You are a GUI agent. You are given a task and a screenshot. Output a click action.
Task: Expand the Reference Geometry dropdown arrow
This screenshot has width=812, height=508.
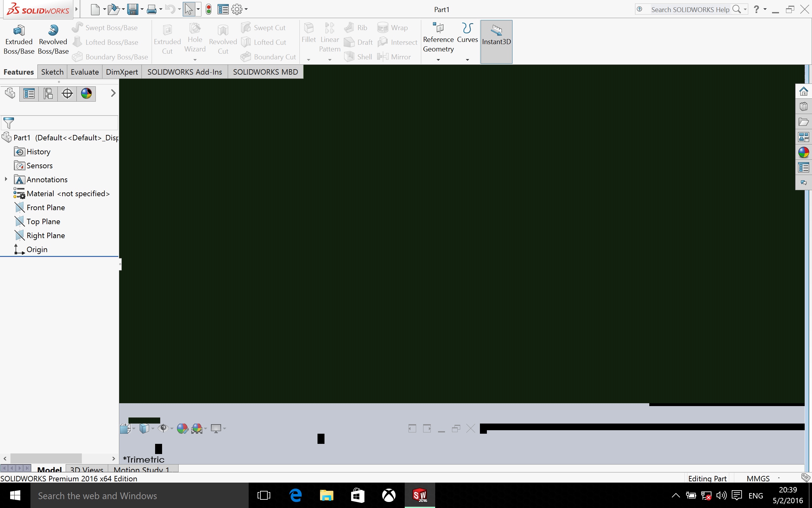coord(438,60)
